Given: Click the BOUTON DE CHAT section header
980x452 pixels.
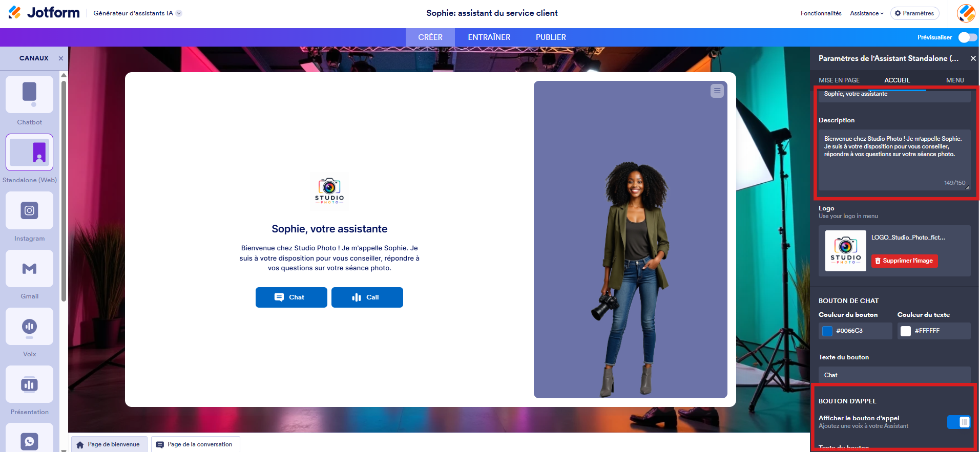Looking at the screenshot, I should point(848,301).
